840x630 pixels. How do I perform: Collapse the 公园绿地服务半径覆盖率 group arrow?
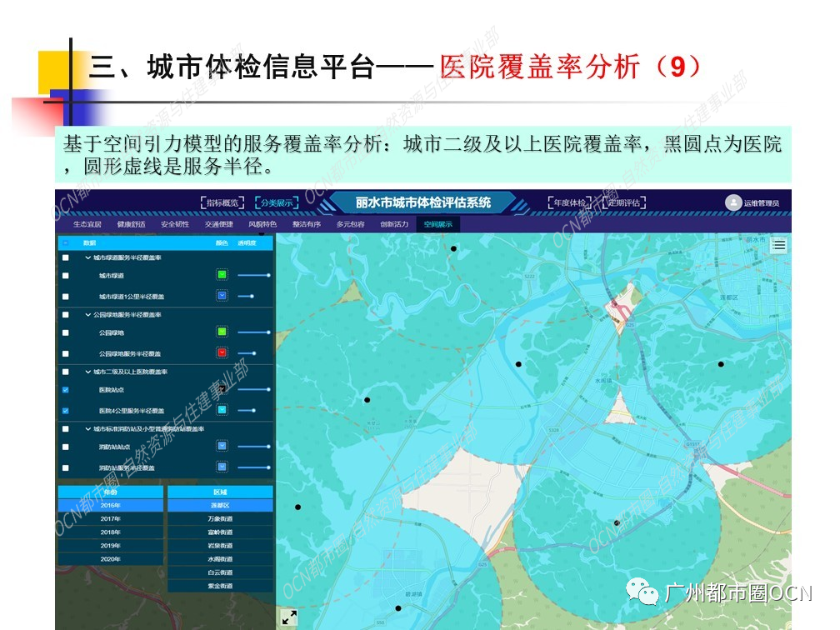coord(87,314)
